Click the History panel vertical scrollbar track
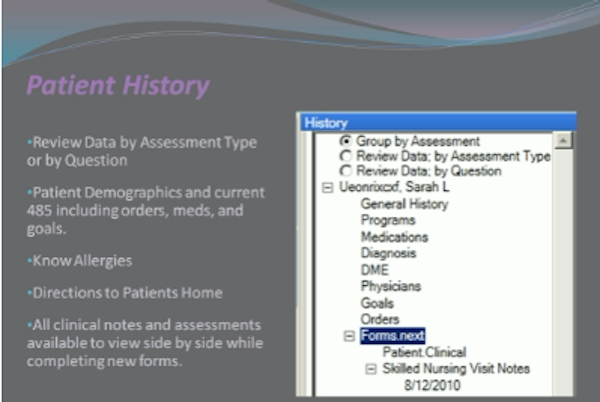 (x=563, y=272)
